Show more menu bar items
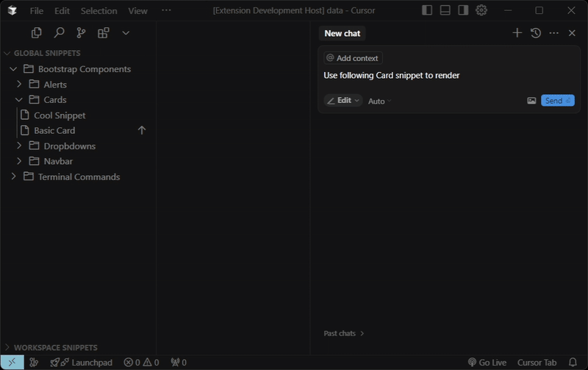 [166, 10]
